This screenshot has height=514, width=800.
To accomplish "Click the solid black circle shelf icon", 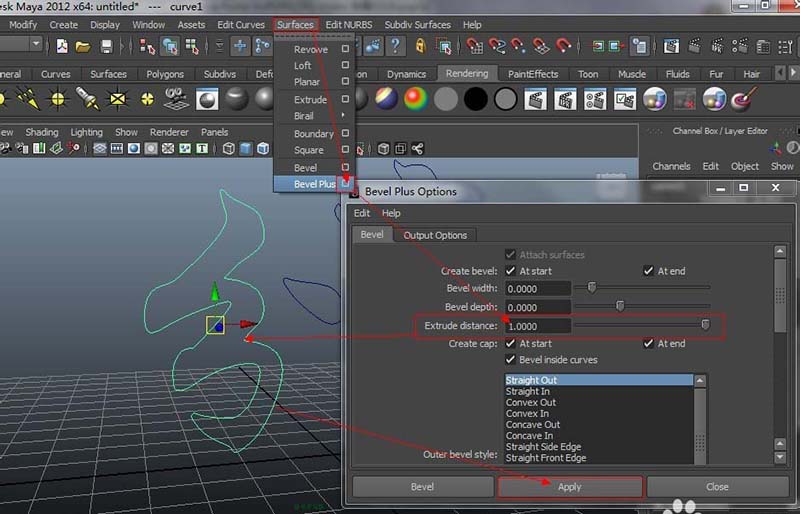I will click(x=476, y=98).
